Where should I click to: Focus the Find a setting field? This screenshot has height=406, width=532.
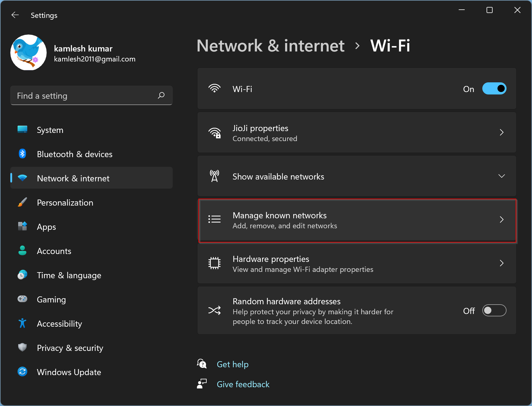91,96
